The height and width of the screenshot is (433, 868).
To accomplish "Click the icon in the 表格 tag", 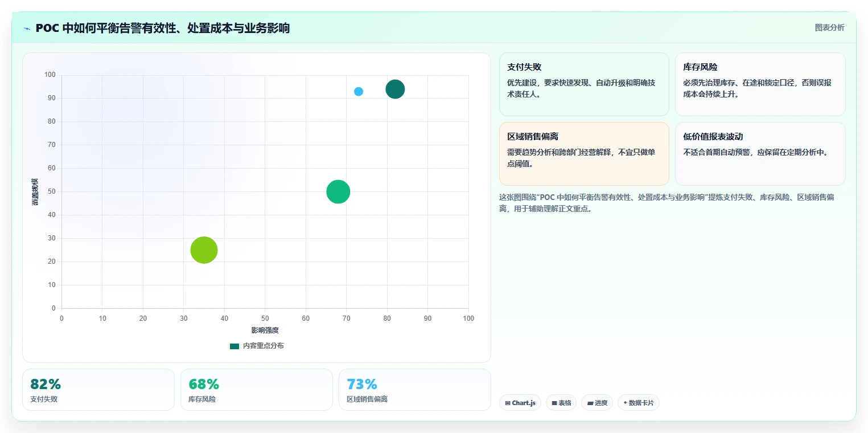I will point(554,403).
